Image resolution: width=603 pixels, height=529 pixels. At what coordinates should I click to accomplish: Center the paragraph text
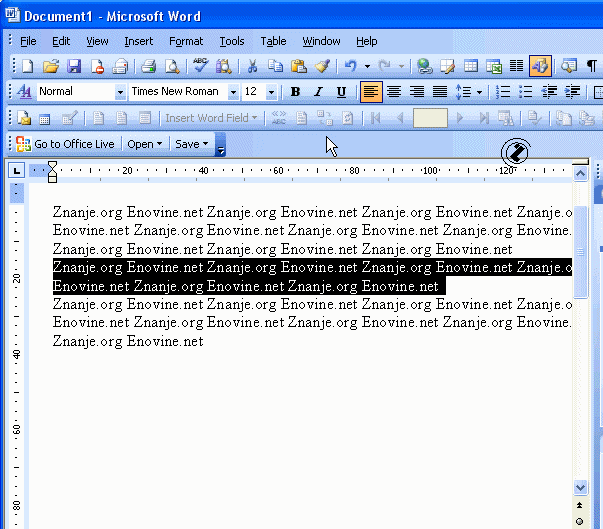394,92
